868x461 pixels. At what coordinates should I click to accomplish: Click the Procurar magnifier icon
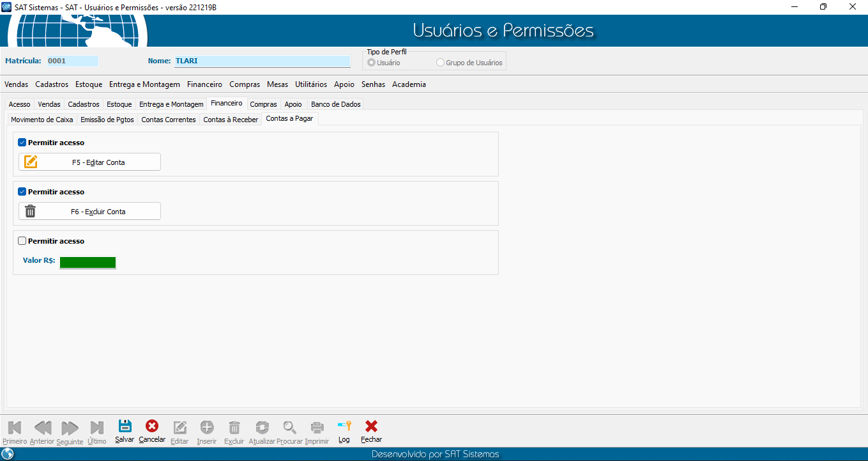[x=289, y=428]
